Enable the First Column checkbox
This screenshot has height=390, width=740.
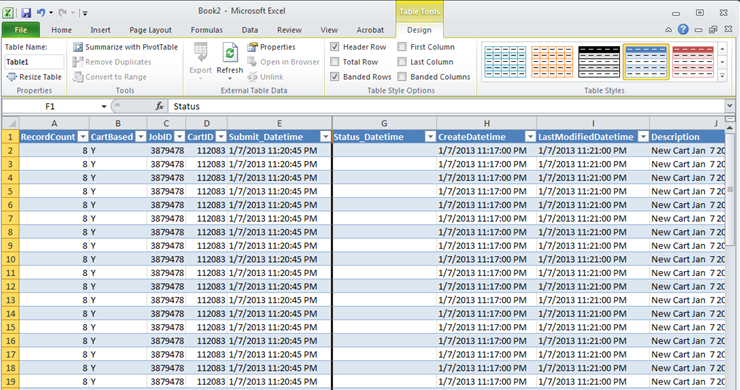click(402, 47)
